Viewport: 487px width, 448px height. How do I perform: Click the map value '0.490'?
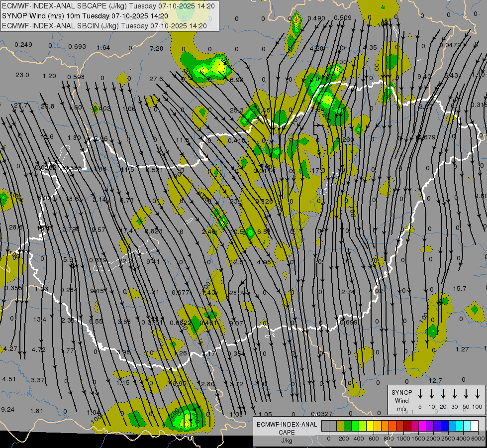pos(316,18)
